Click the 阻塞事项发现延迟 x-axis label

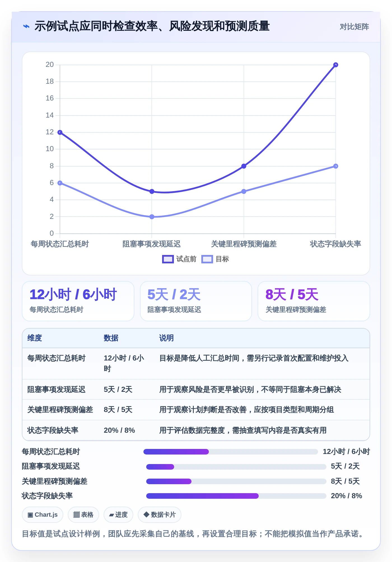pyautogui.click(x=151, y=244)
